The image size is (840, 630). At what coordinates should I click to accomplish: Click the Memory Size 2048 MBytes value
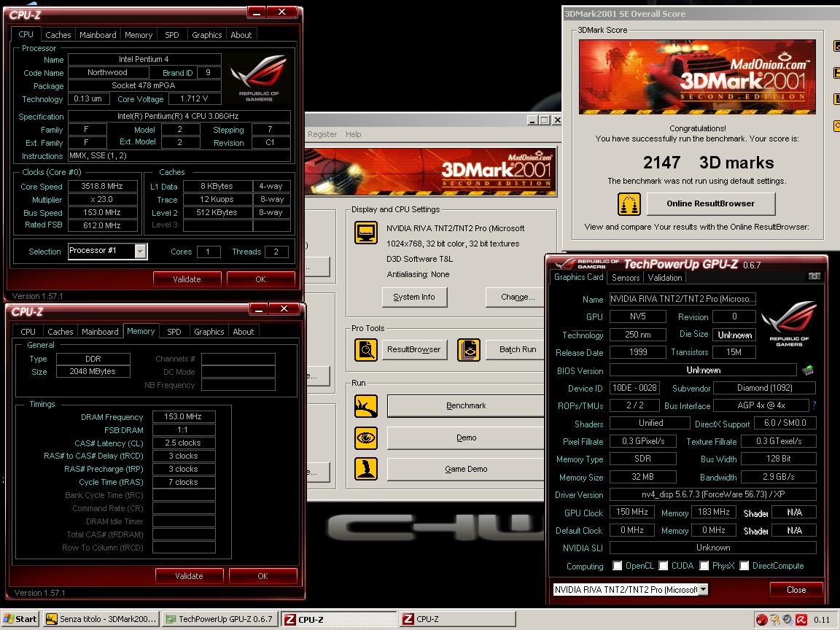(93, 371)
